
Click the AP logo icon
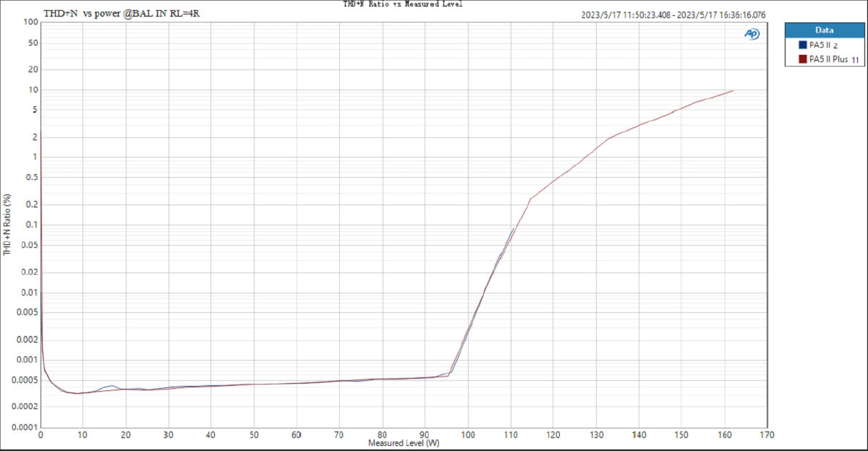tap(752, 34)
